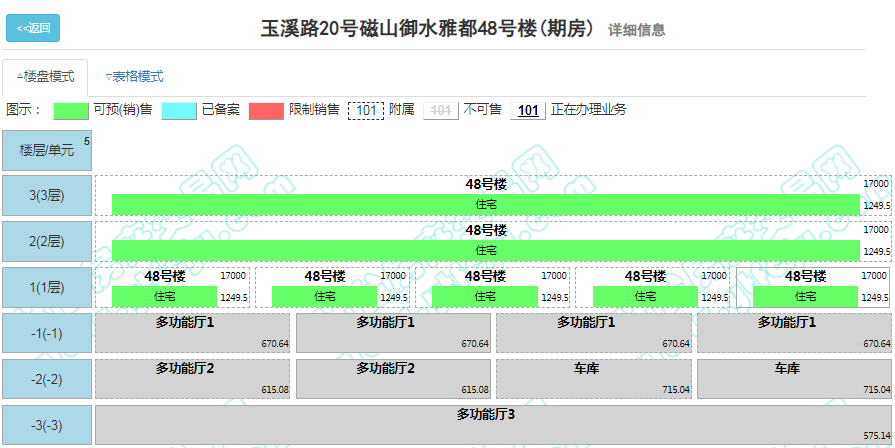Click the cyan 已备案 legend swatch
This screenshot has width=895, height=448.
[179, 110]
